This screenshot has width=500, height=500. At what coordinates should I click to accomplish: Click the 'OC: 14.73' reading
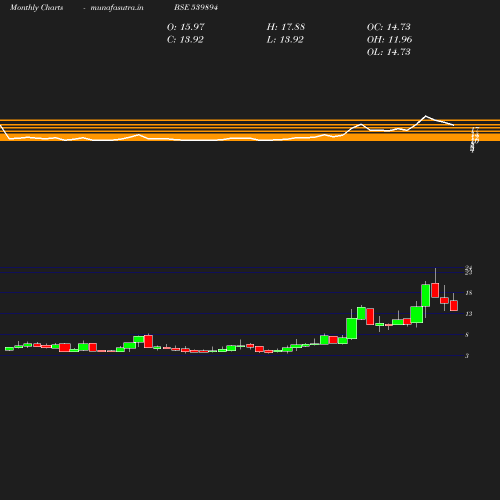coord(389,27)
